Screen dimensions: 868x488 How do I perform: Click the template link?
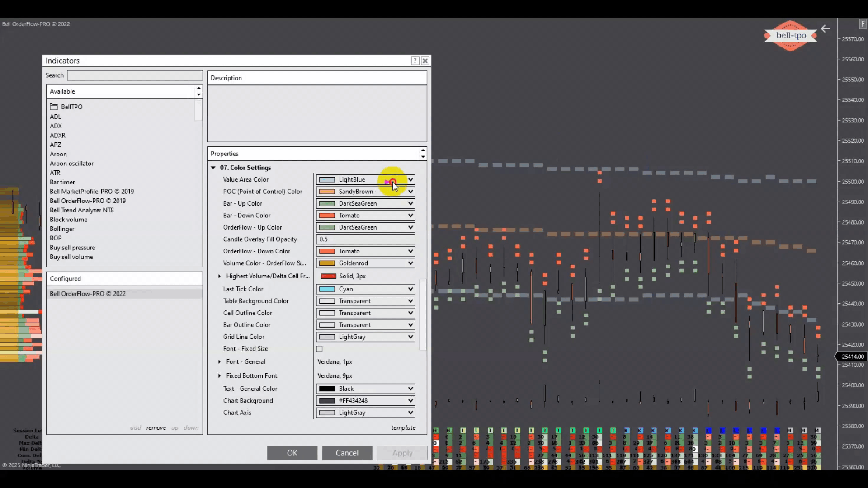[403, 428]
